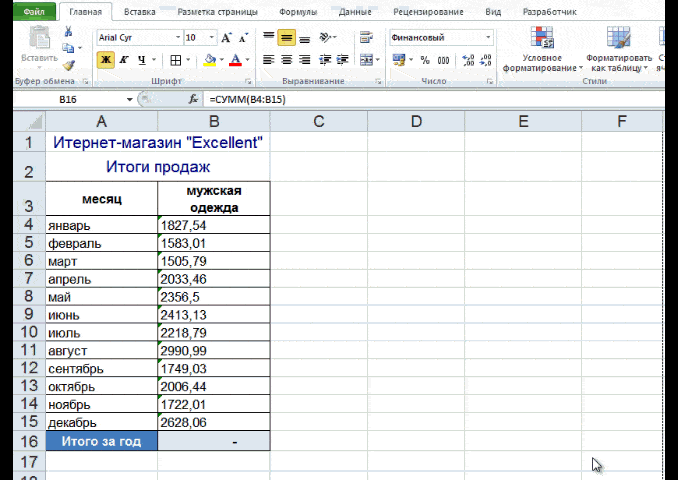The height and width of the screenshot is (480, 678).
Task: Toggle italic К formatting
Action: [x=124, y=60]
